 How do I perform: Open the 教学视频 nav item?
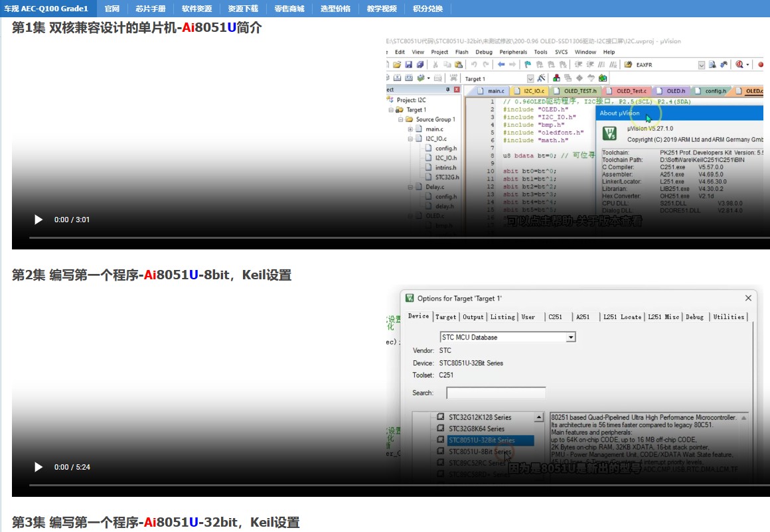[382, 9]
